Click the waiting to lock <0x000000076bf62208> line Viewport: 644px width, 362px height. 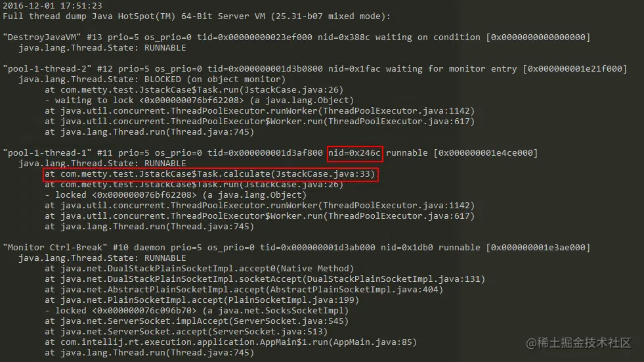pyautogui.click(x=199, y=101)
